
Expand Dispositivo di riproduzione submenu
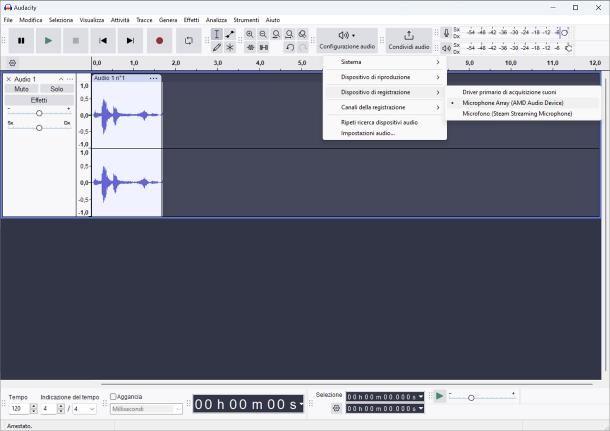click(385, 77)
